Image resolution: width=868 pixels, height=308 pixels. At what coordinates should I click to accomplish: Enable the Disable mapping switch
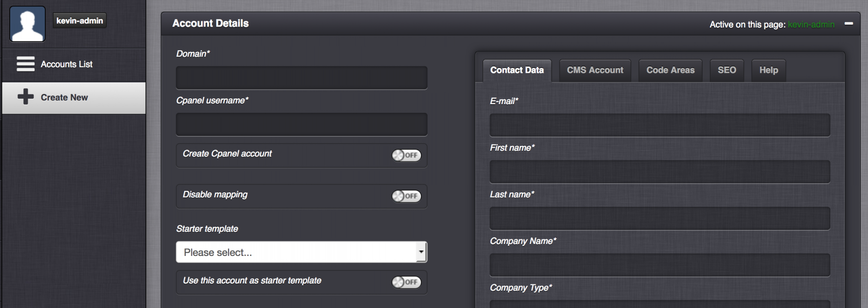(406, 196)
